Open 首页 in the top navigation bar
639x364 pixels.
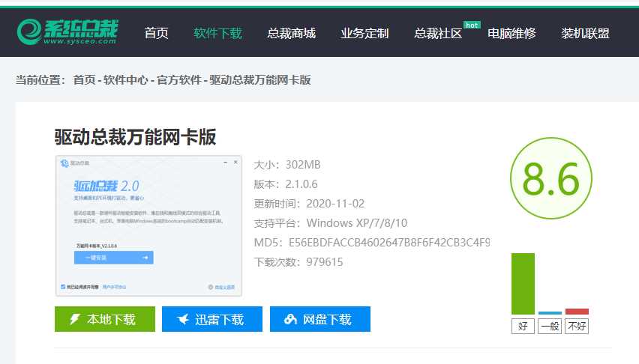click(156, 33)
